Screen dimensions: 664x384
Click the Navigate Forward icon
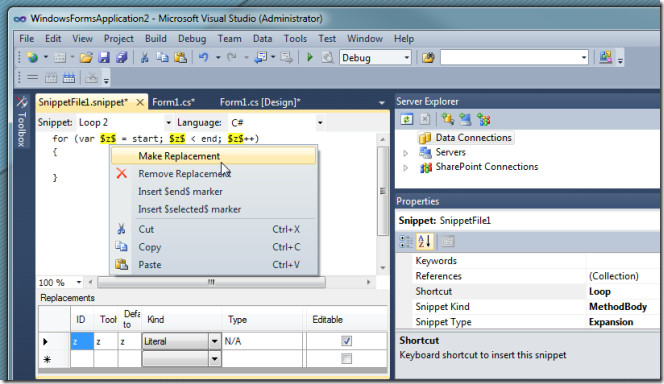pos(286,58)
